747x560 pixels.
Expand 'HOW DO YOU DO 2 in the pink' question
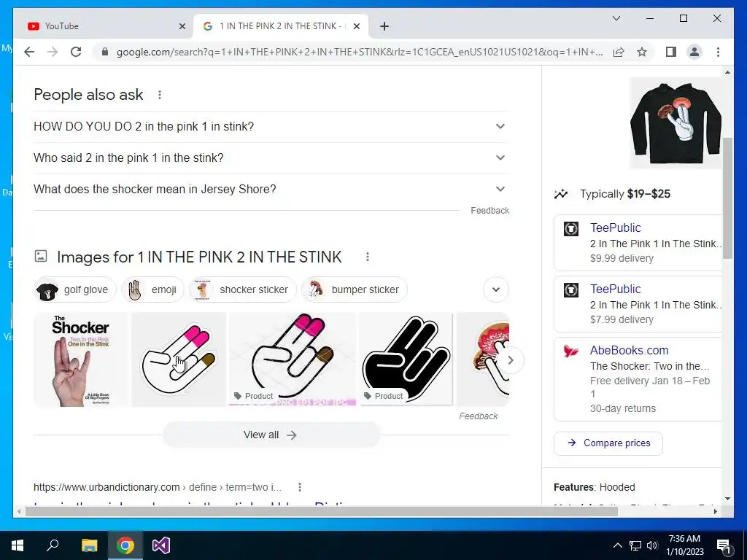(x=271, y=127)
